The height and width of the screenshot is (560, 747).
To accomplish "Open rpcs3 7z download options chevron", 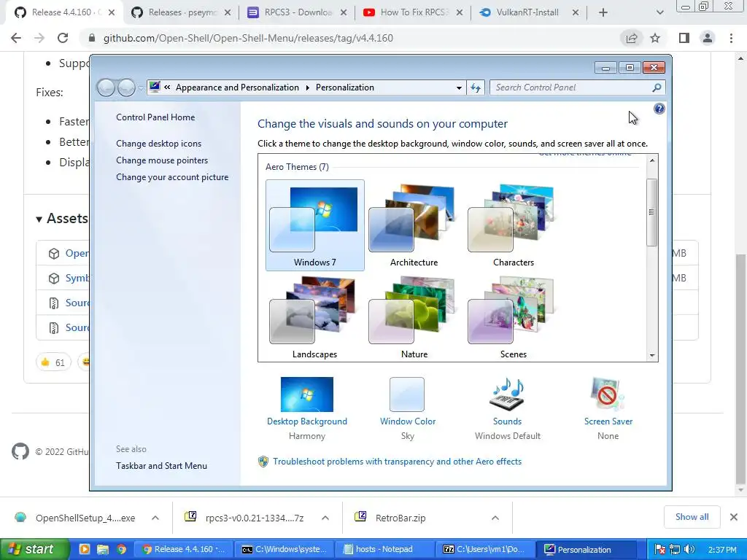I will pos(325,518).
